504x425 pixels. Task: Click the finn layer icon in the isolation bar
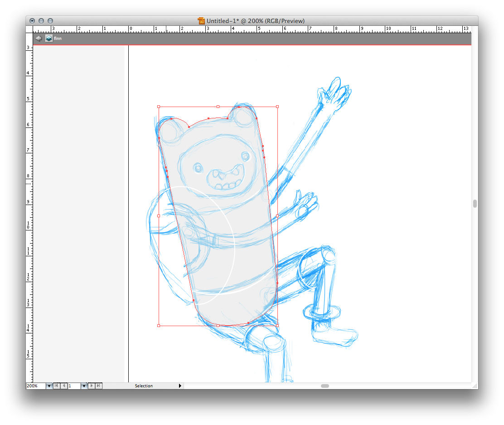(48, 39)
